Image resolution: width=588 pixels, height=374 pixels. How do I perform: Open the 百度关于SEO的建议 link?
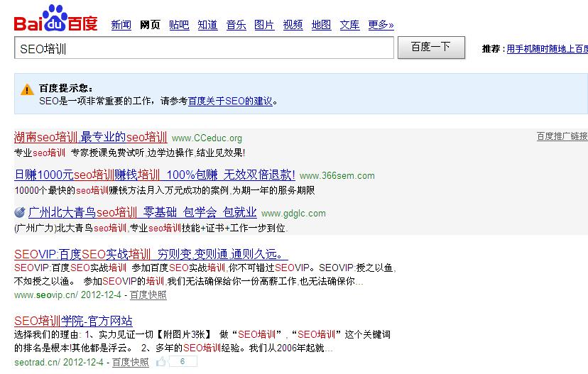(230, 101)
